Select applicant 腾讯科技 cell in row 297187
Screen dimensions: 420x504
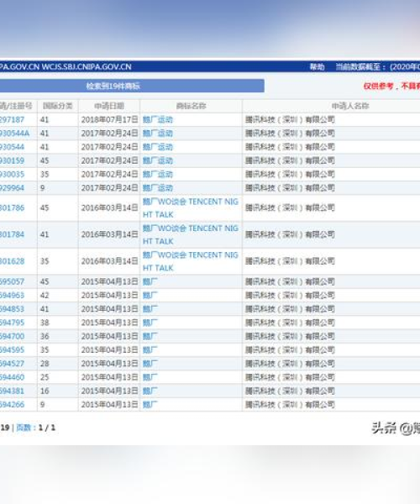pyautogui.click(x=290, y=119)
